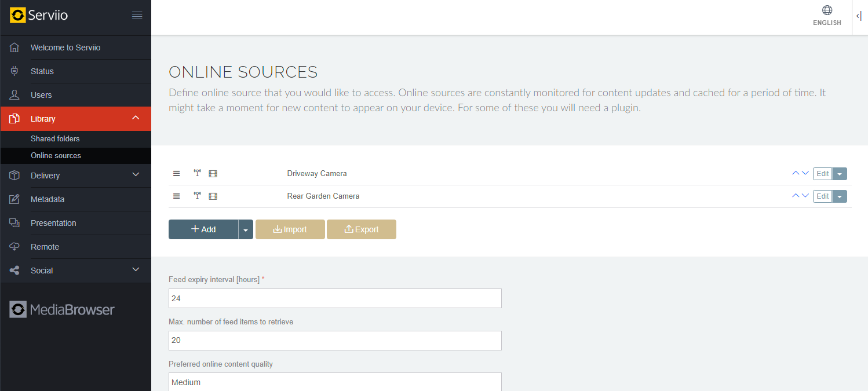Click the drag handle for Driveway Camera

point(177,173)
